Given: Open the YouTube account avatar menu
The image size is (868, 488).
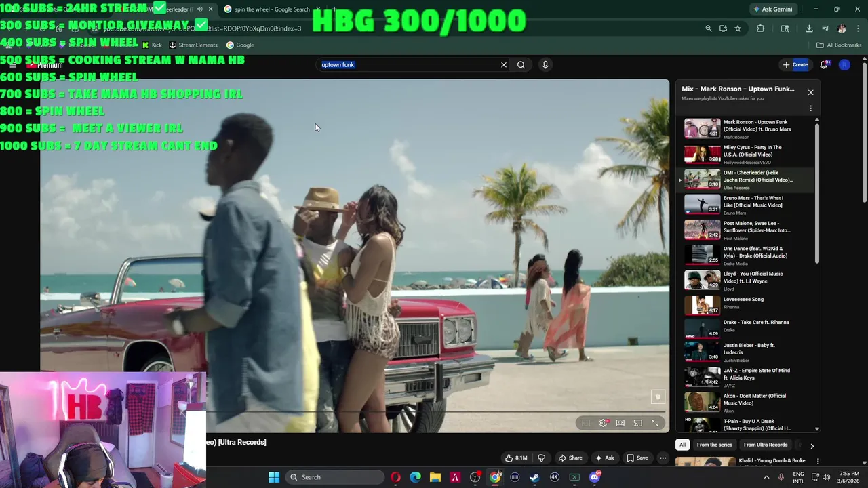Looking at the screenshot, I should [x=844, y=65].
